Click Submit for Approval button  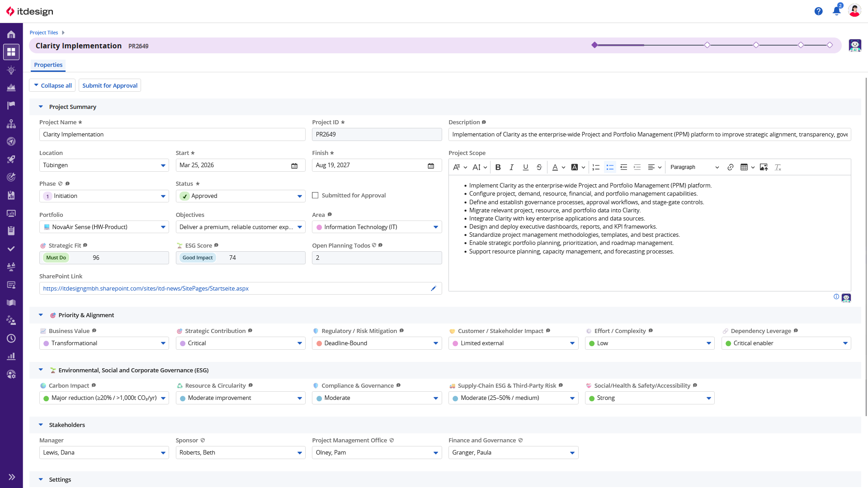click(x=110, y=85)
